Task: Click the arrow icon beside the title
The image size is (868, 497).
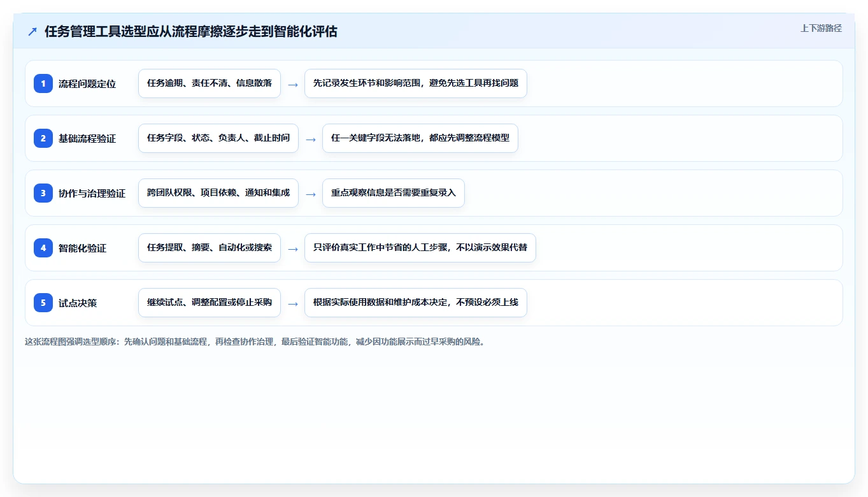Action: (x=32, y=32)
